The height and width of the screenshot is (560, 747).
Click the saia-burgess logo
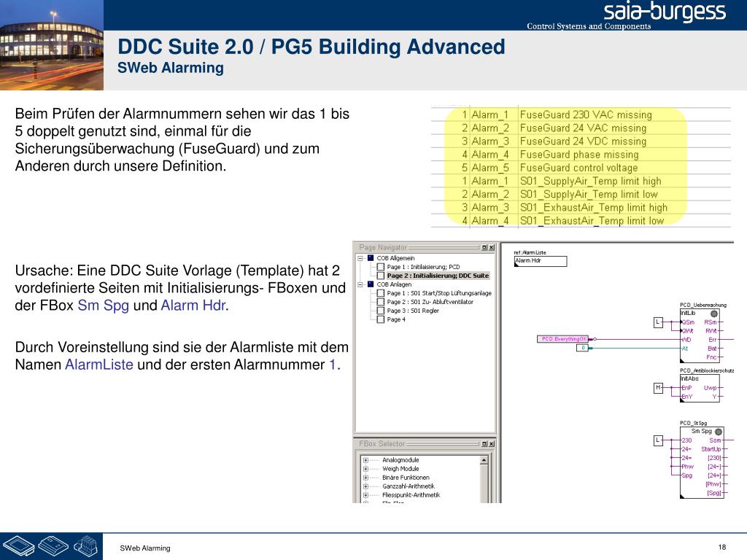click(665, 12)
